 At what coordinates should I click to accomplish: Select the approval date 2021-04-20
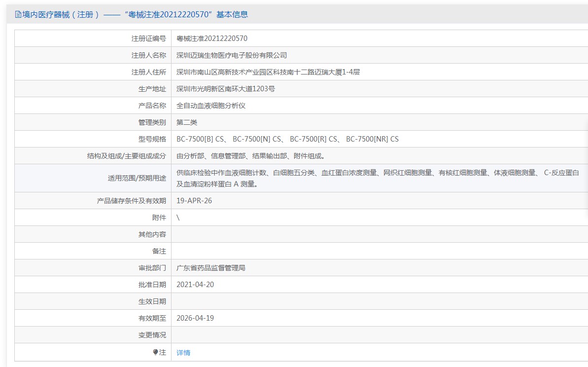point(195,285)
